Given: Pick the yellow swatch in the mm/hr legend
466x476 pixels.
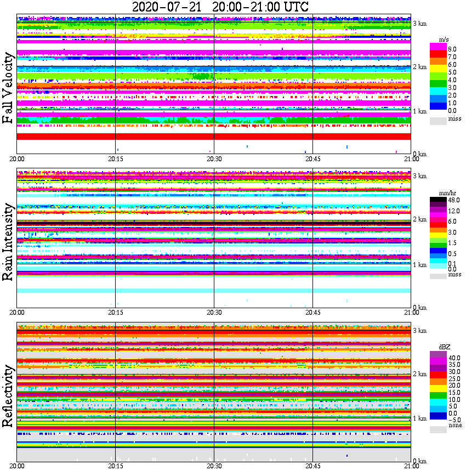Looking at the screenshot, I should pos(438,235).
